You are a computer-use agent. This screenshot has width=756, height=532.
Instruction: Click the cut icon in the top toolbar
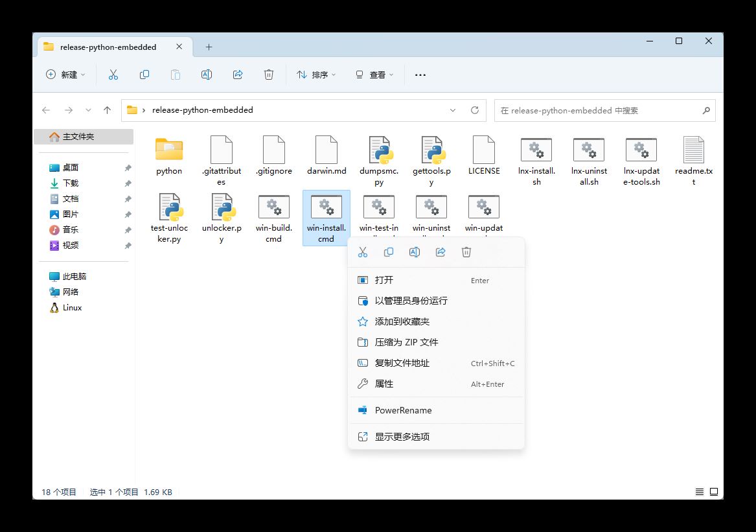[x=113, y=75]
